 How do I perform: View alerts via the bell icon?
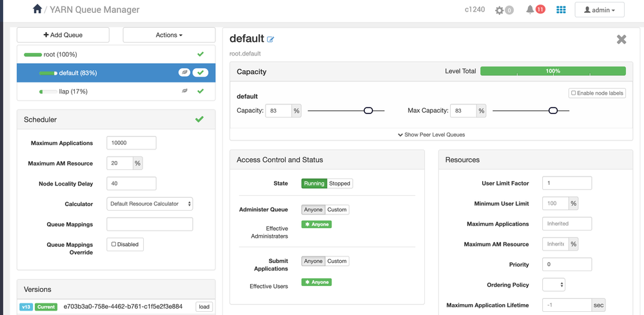tap(531, 10)
